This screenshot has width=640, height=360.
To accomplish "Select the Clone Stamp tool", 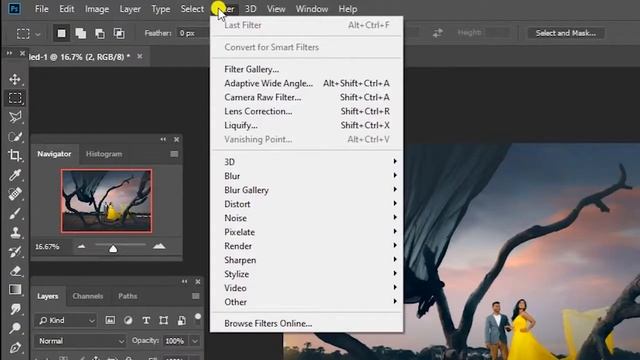I will [x=15, y=233].
